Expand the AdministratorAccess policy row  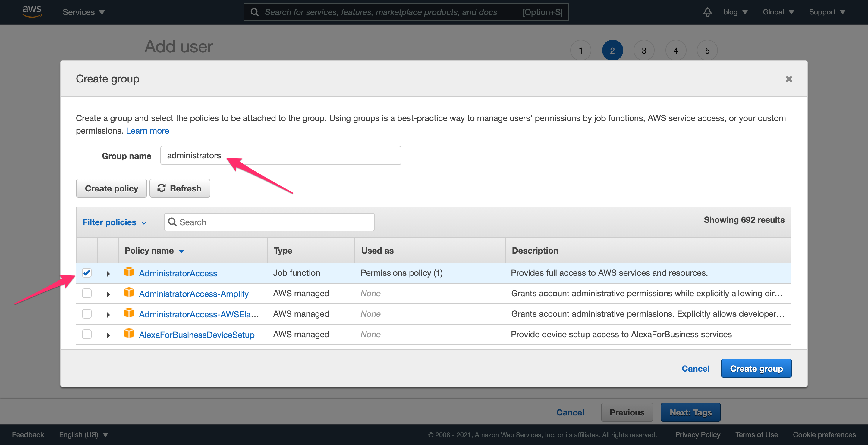pos(108,274)
